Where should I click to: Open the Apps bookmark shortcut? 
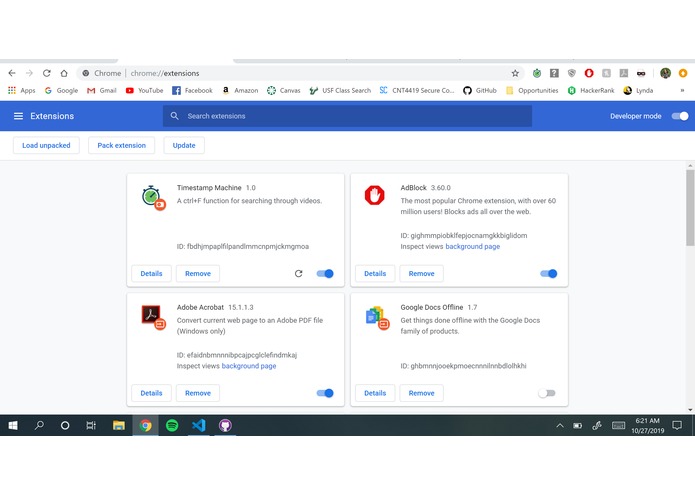pyautogui.click(x=21, y=90)
